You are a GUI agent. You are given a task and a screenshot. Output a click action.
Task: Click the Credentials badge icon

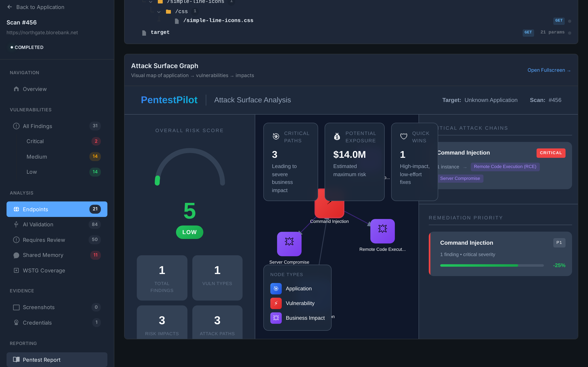click(x=16, y=323)
